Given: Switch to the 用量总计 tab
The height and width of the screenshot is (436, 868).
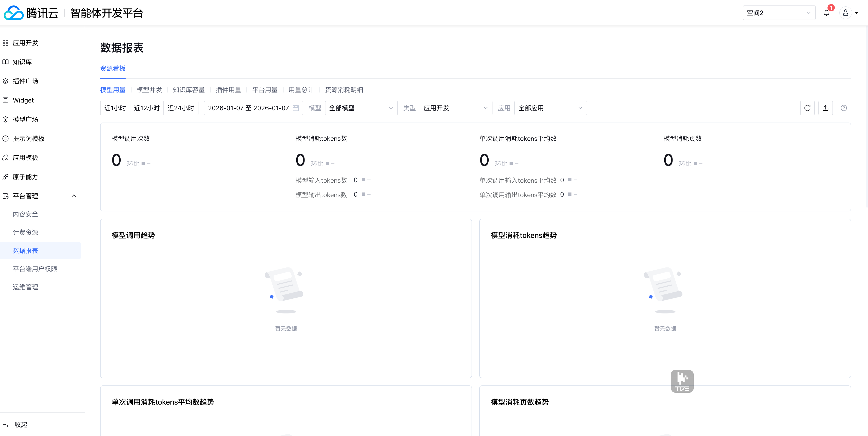Looking at the screenshot, I should [301, 90].
